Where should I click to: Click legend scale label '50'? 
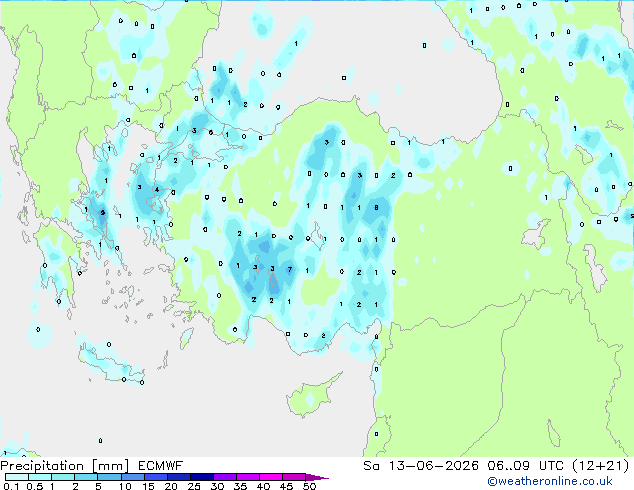coord(309,486)
